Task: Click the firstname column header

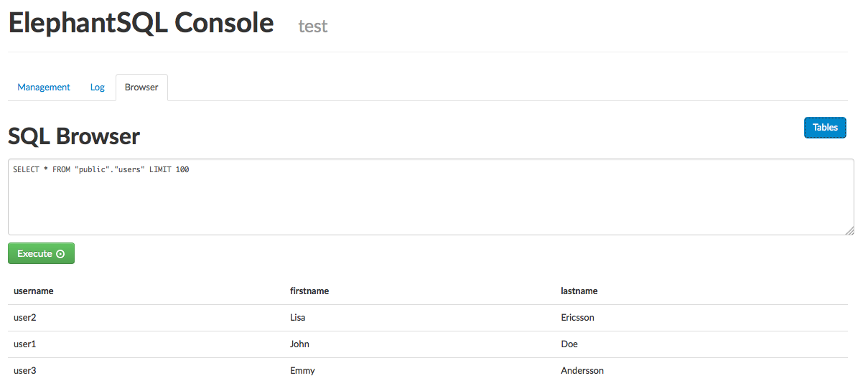Action: [309, 291]
